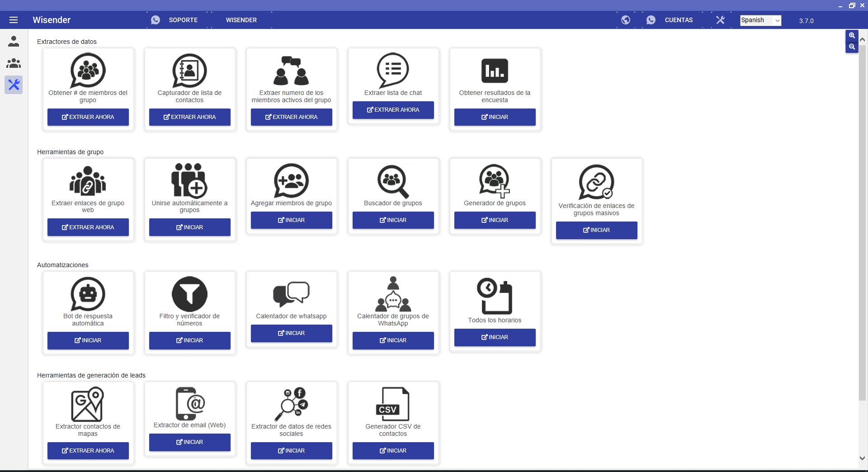
Task: Click the Automatizaciones heading
Action: pos(62,265)
